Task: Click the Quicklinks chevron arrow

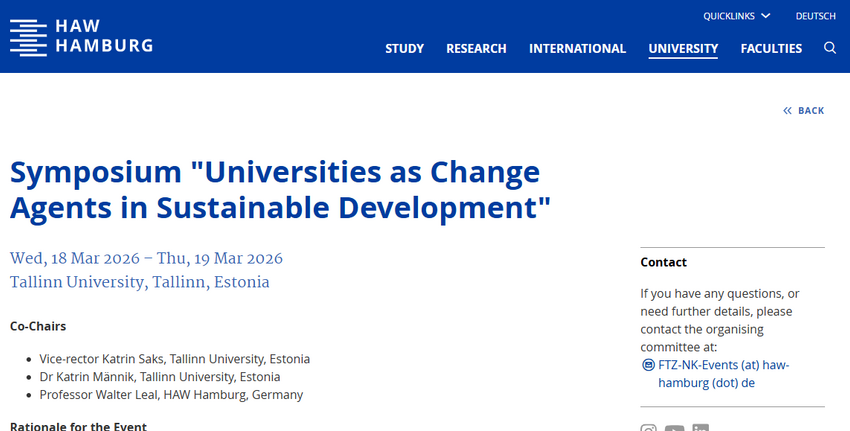Action: pyautogui.click(x=766, y=16)
